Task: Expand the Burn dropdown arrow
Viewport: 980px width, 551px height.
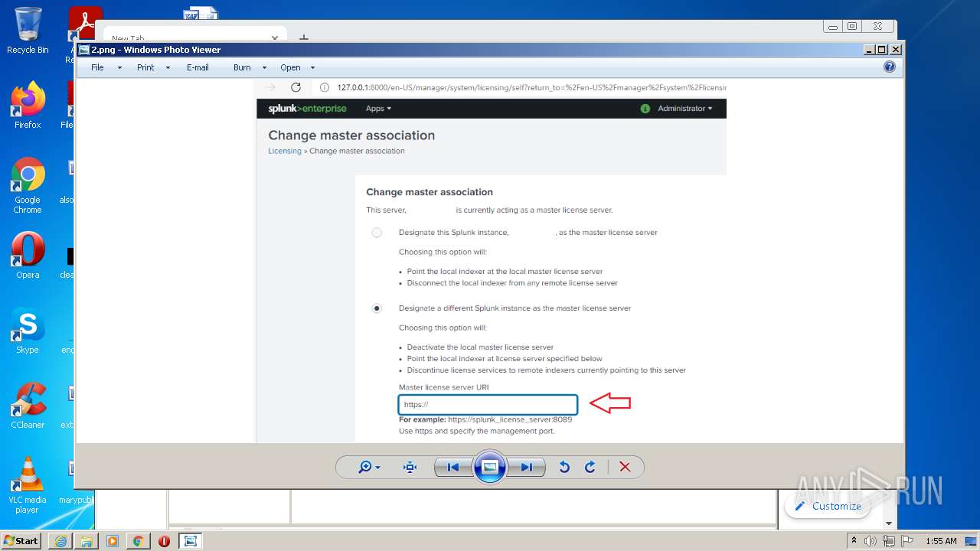Action: click(264, 68)
